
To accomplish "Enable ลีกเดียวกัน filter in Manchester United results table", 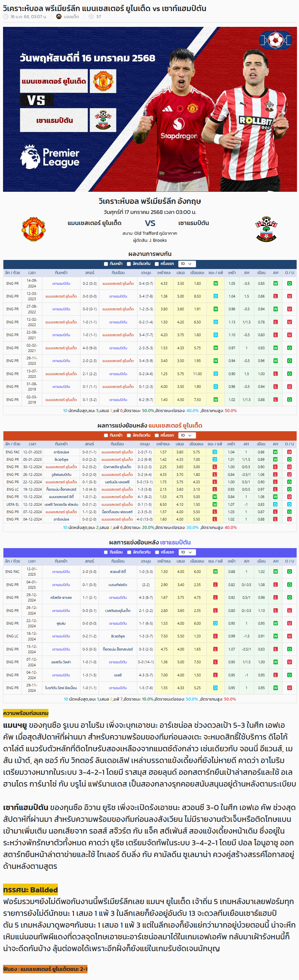I will (129, 436).
